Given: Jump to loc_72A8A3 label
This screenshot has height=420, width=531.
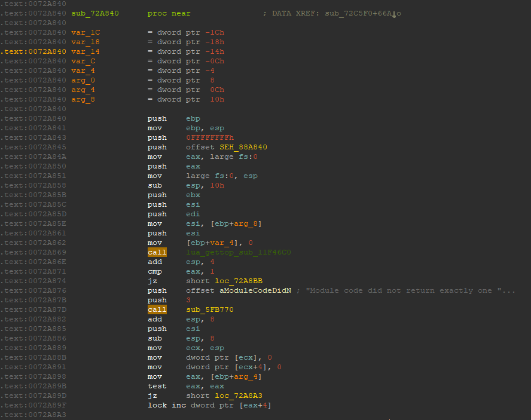Looking at the screenshot, I should click(x=239, y=396).
